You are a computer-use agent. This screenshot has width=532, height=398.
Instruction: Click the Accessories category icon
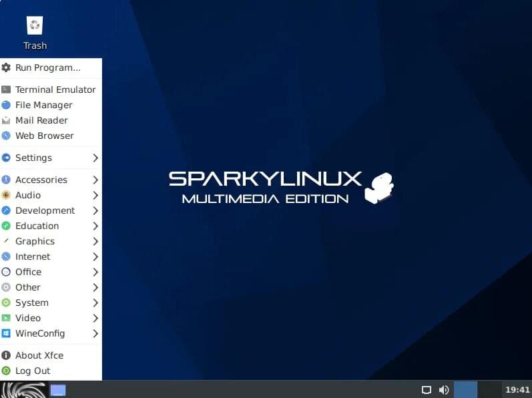coord(6,180)
